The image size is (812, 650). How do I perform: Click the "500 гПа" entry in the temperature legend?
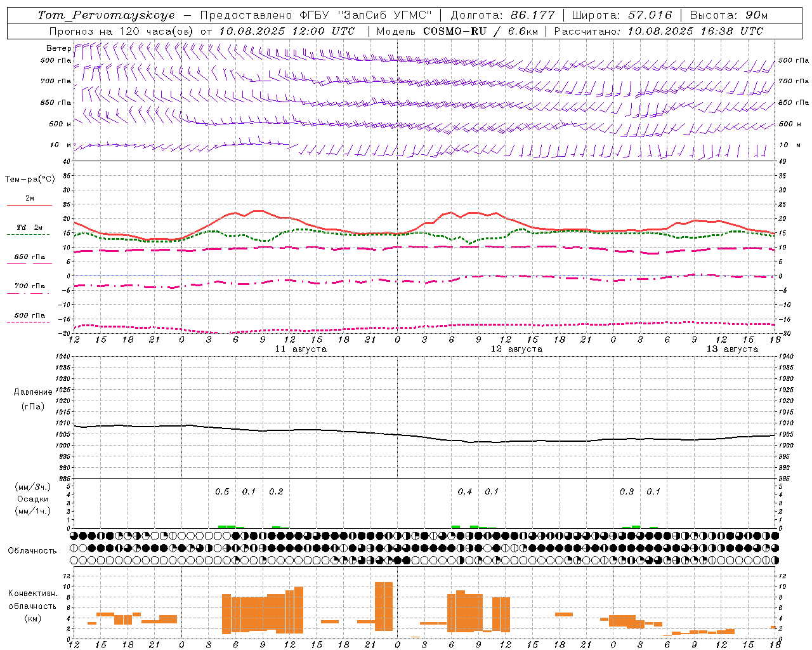tap(29, 315)
